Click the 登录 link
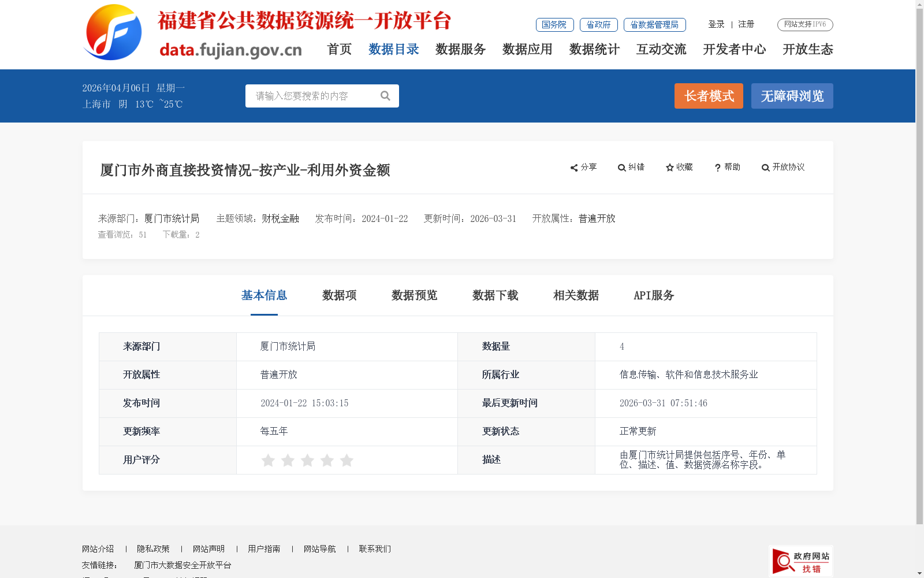 [x=716, y=24]
